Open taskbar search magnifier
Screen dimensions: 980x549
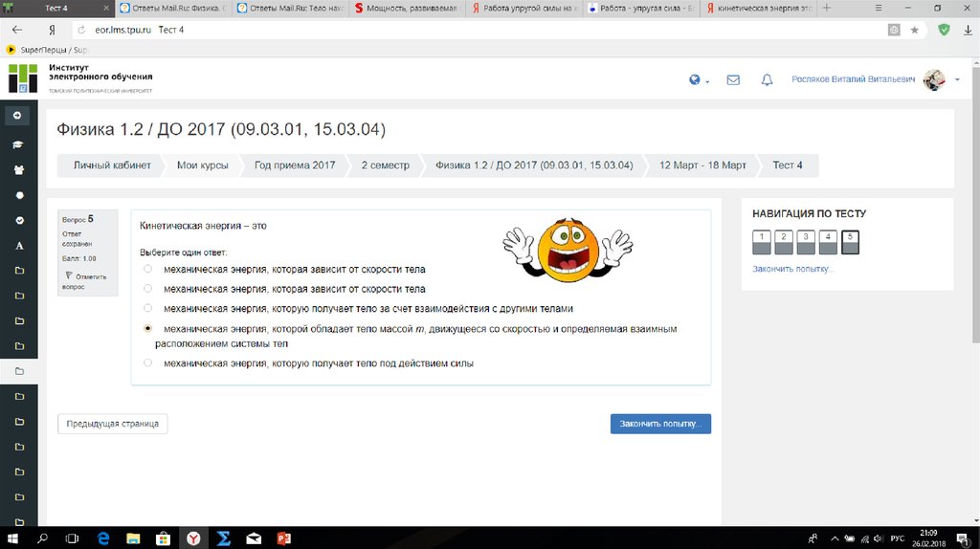(42, 538)
